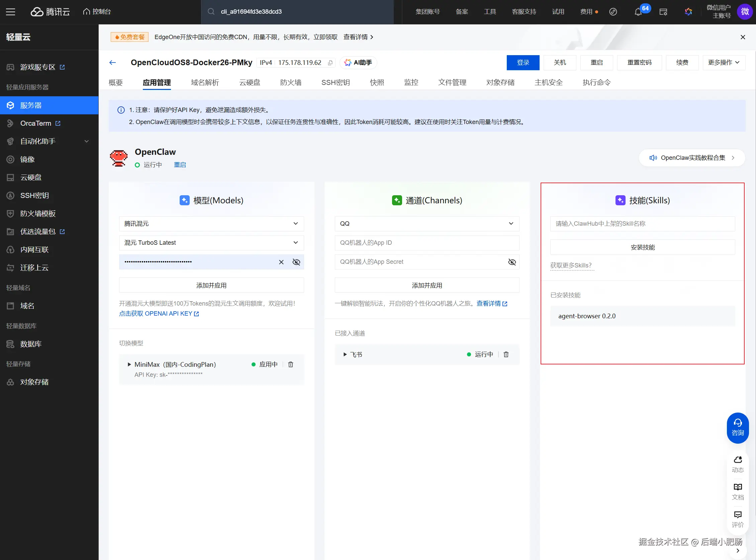Open the 监控 tab

[411, 82]
